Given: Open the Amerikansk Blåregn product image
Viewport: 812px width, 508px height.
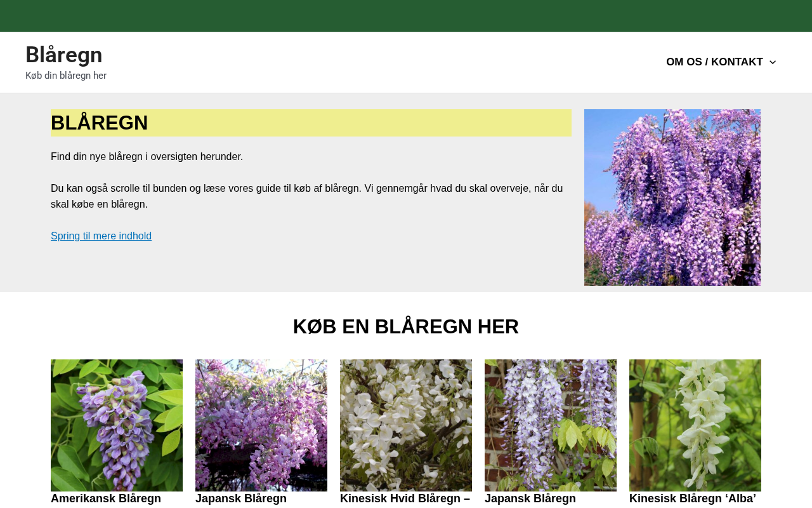Looking at the screenshot, I should coord(117,425).
